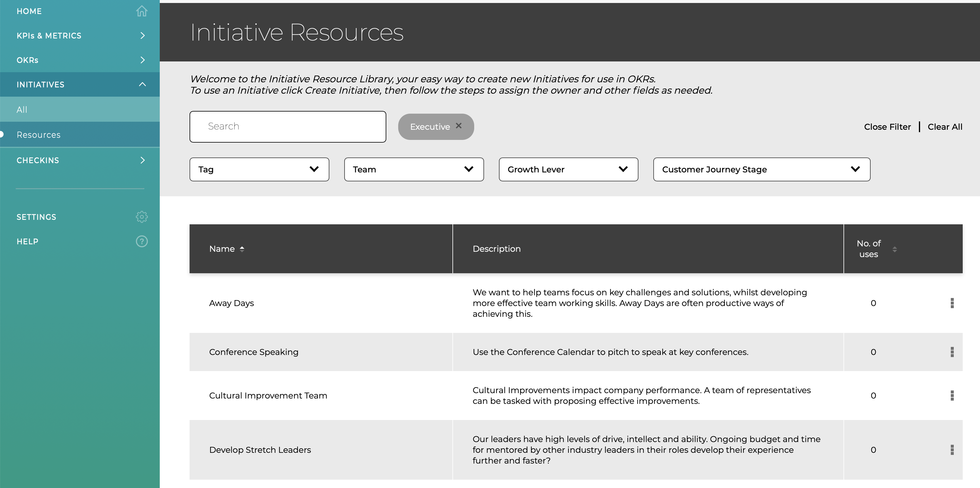Click the Clear All link
Screen dimensions: 980x488
945,127
